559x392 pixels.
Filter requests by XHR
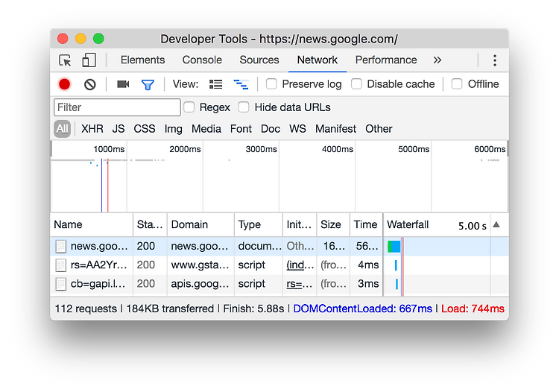[92, 129]
